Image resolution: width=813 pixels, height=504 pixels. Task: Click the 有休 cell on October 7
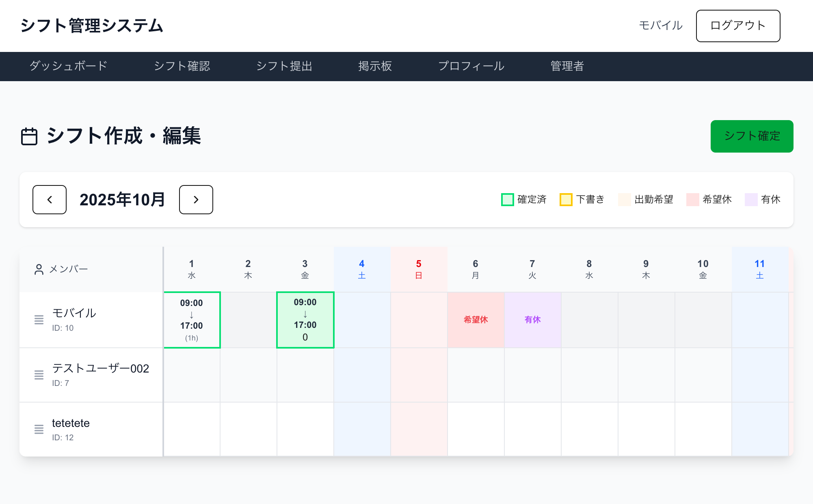(x=533, y=320)
